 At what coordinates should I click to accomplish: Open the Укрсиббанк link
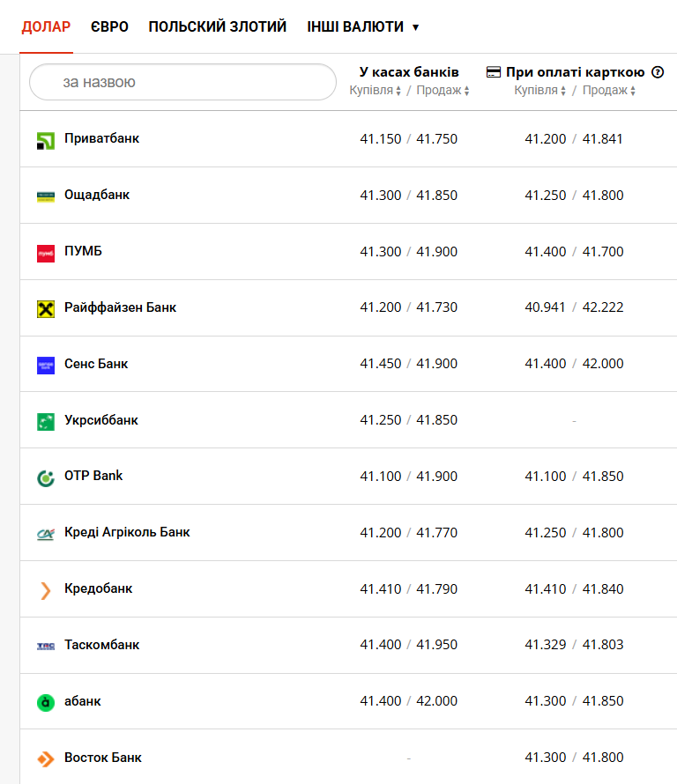tap(101, 420)
